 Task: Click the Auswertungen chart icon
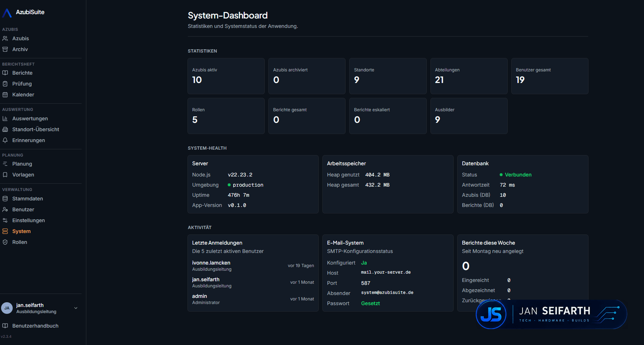(x=5, y=119)
